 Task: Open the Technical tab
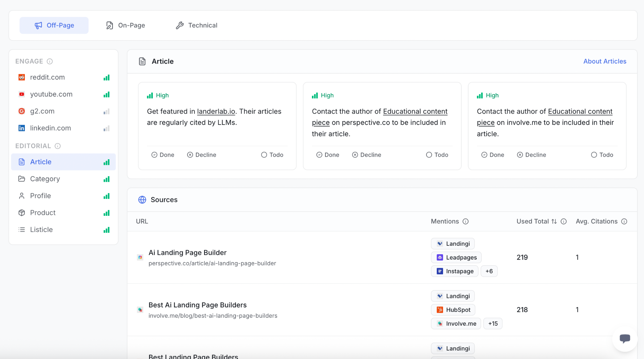(x=197, y=25)
